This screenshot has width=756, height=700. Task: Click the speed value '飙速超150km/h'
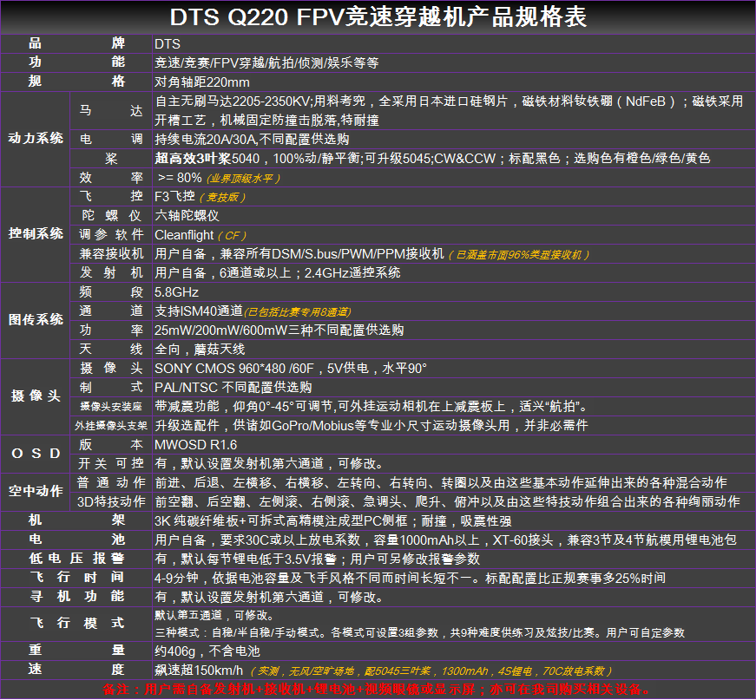(199, 671)
